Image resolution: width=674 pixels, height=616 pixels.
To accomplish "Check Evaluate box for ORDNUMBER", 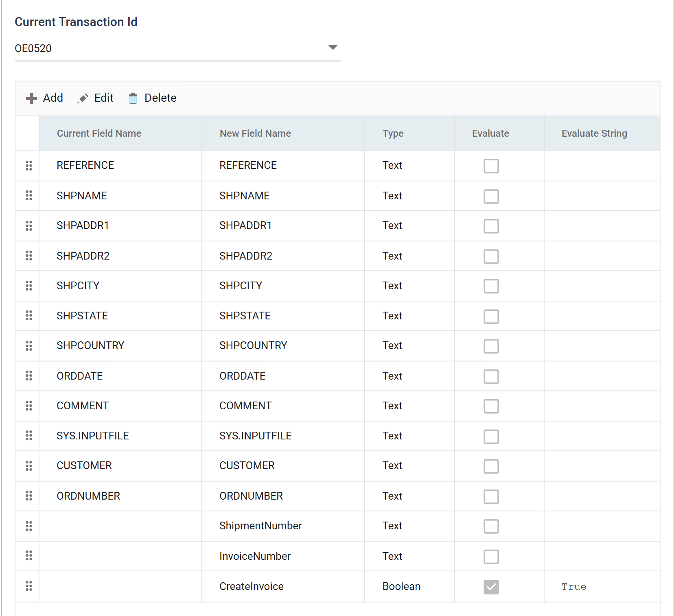I will coord(491,496).
